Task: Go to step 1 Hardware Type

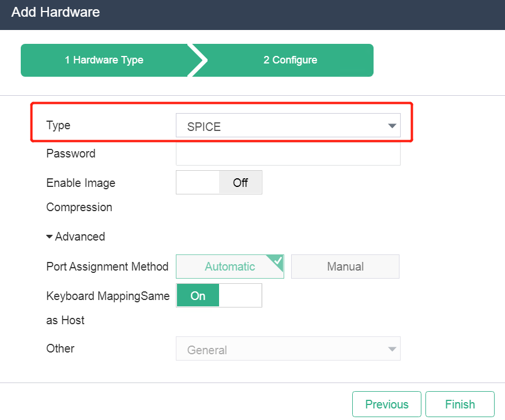Action: coord(104,60)
